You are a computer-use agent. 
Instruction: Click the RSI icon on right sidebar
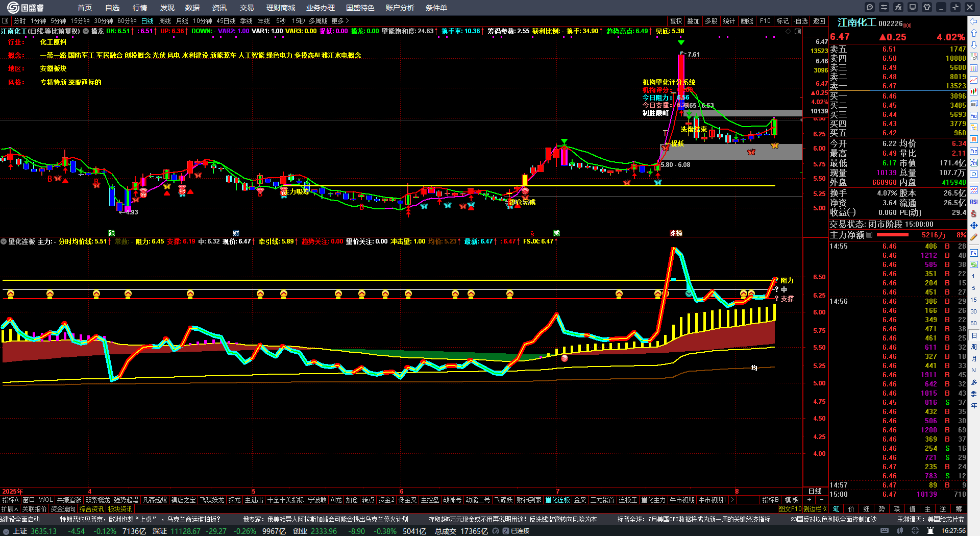click(974, 202)
